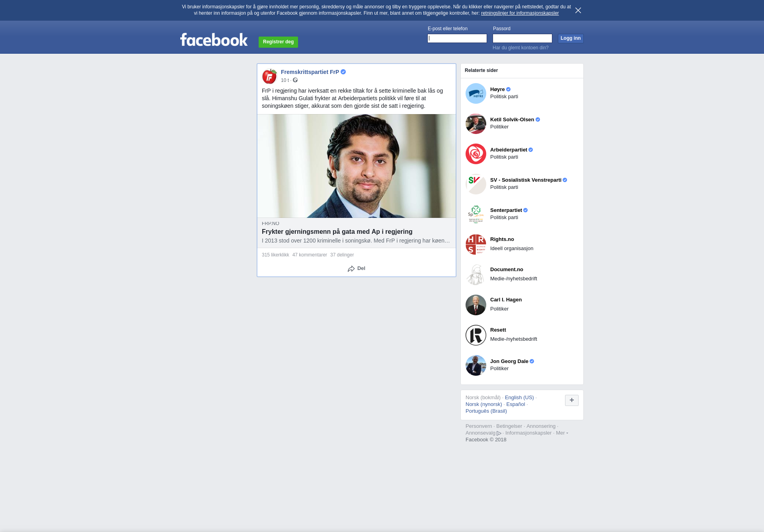The width and height of the screenshot is (764, 532).
Task: Click the Arbeiderpartiet rose logo
Action: 476,154
